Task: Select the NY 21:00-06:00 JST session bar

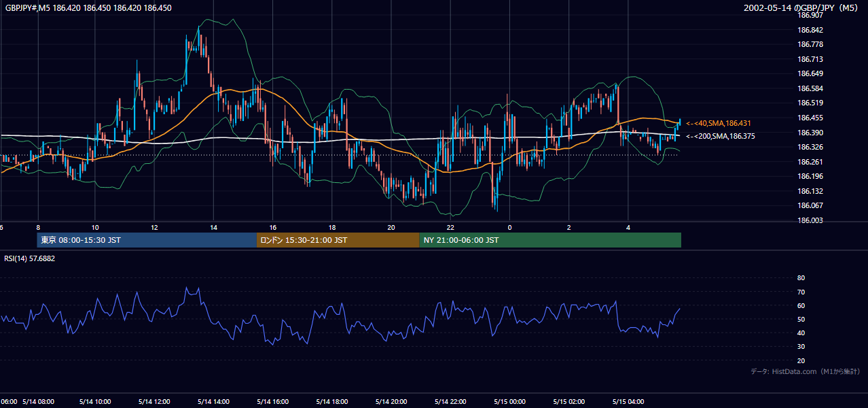Action: pos(550,240)
